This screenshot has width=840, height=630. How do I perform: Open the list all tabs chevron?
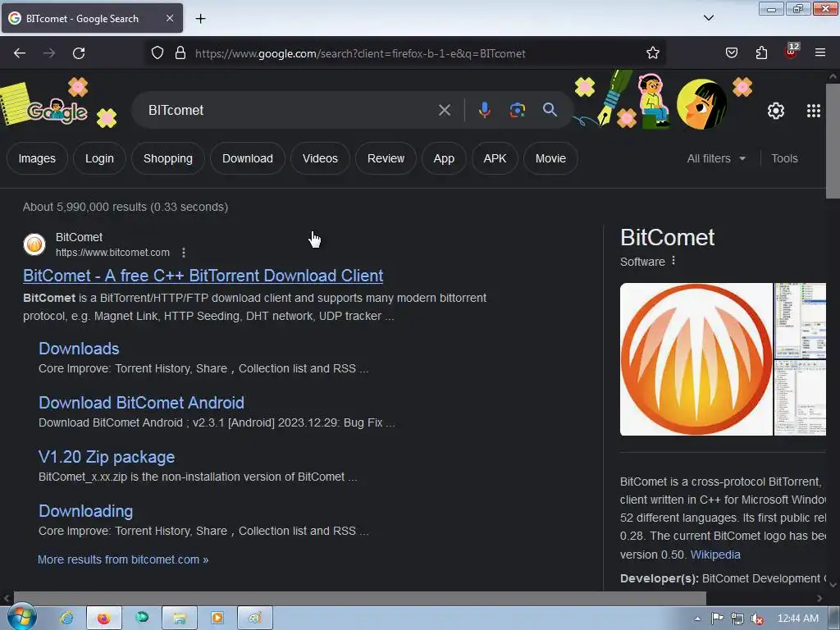pyautogui.click(x=708, y=18)
